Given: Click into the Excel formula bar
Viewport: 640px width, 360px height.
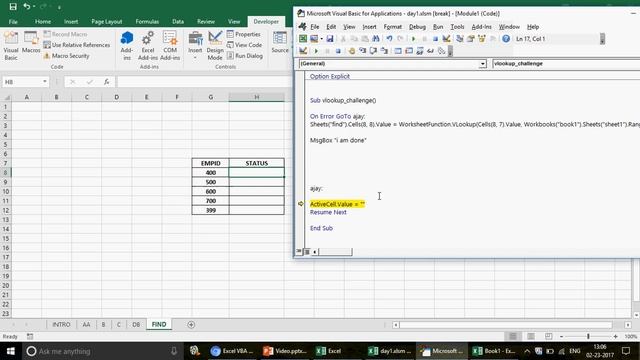Looking at the screenshot, I should coord(204,82).
